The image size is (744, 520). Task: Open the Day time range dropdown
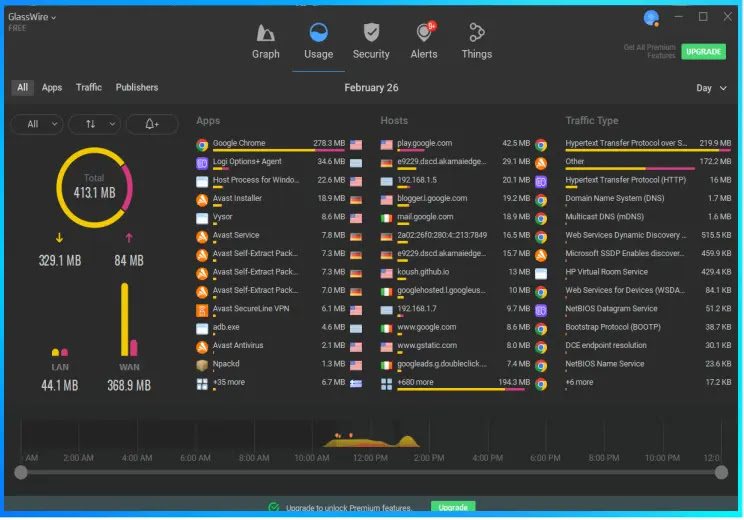click(711, 88)
